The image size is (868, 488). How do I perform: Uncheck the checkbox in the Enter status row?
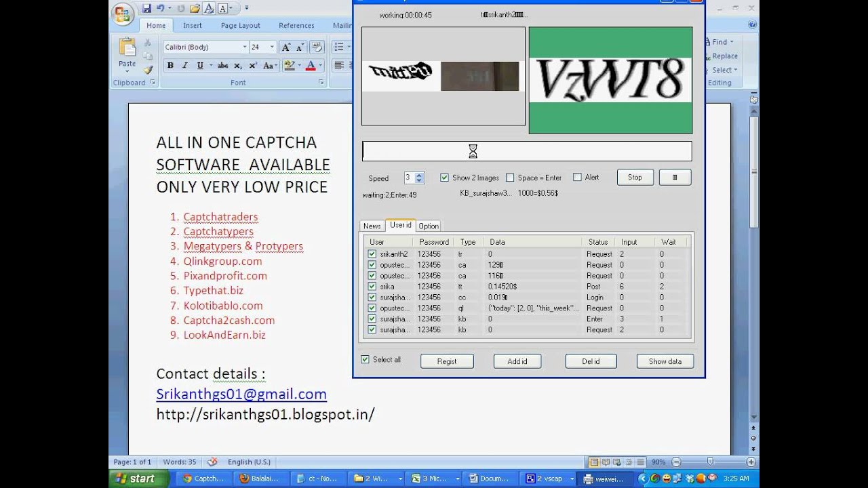pyautogui.click(x=372, y=319)
